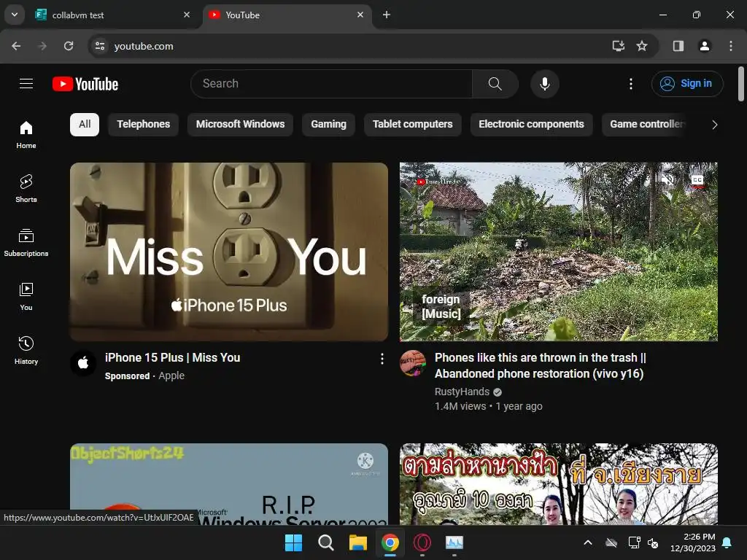Viewport: 747px width, 560px height.
Task: Select the YouTube browser tab
Action: 287,15
